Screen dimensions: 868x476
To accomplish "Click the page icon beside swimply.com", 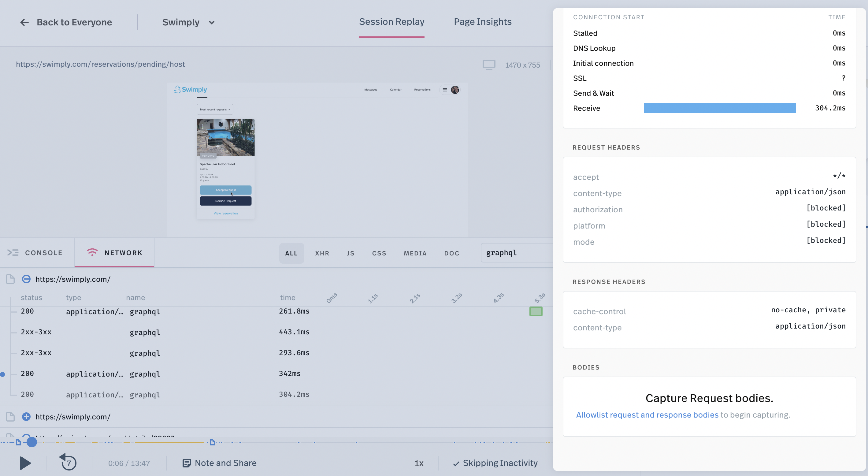I will tap(10, 279).
